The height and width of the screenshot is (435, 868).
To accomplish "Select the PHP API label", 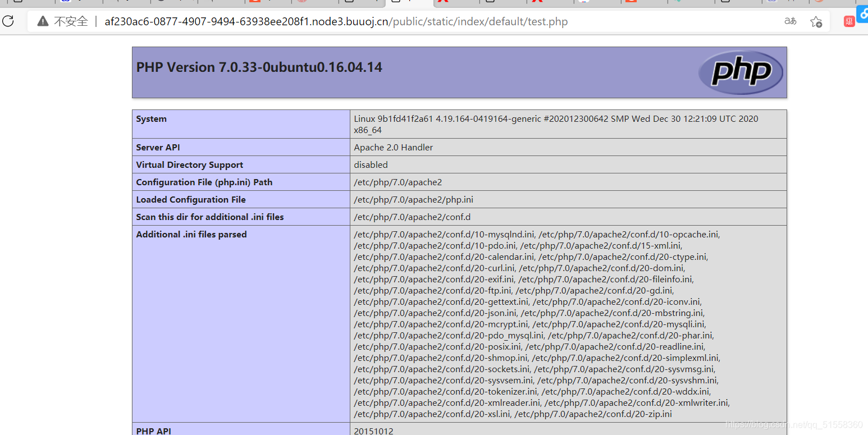I will pyautogui.click(x=153, y=432).
